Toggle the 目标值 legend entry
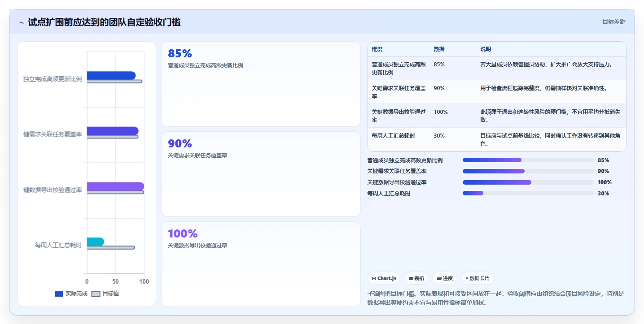The width and height of the screenshot is (644, 324). (x=105, y=294)
